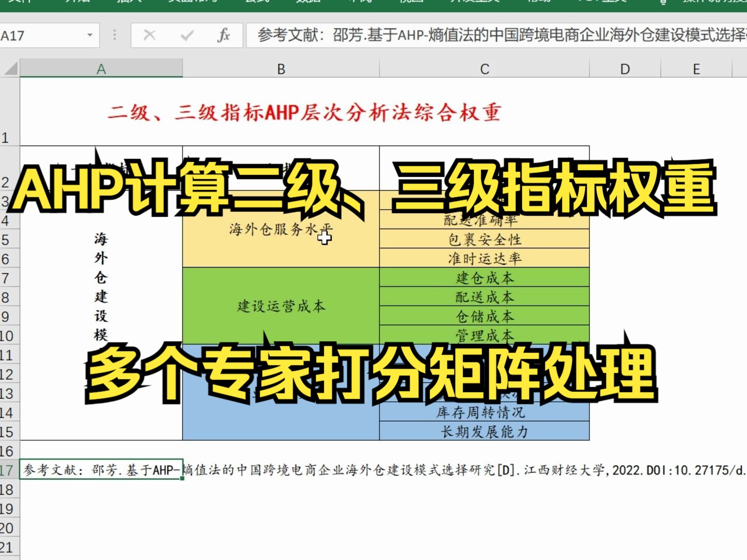
Task: Select row 12 header
Action: (x=9, y=373)
